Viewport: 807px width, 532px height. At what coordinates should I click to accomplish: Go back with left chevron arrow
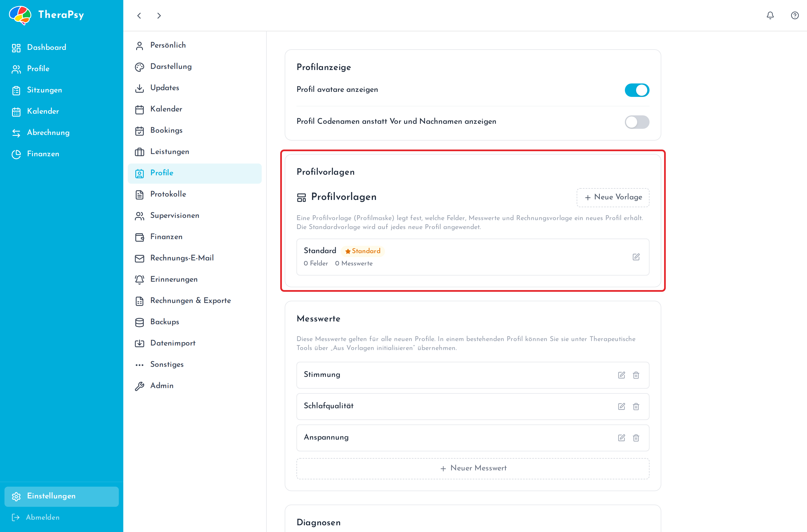pyautogui.click(x=139, y=16)
